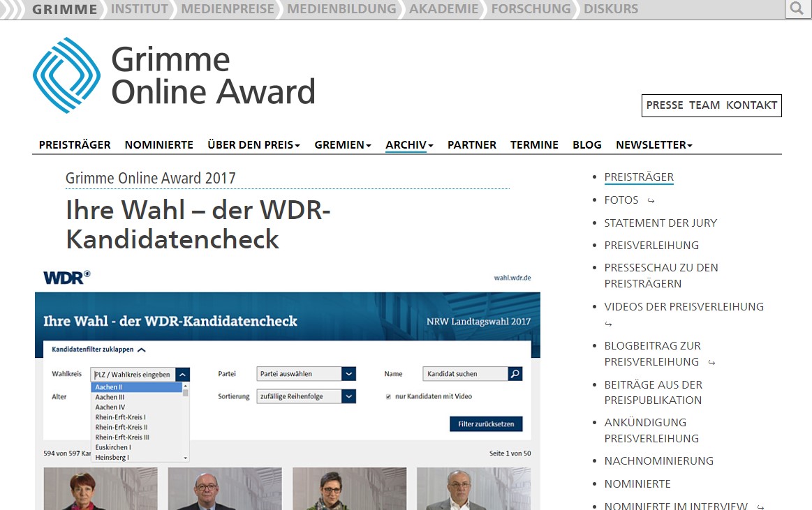Open the NOMINIERTE main navigation item
The width and height of the screenshot is (812, 510).
(159, 145)
